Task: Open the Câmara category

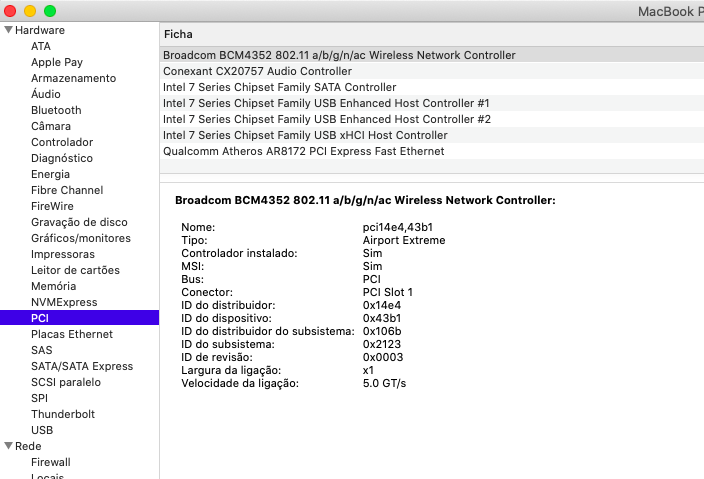Action: (x=51, y=126)
